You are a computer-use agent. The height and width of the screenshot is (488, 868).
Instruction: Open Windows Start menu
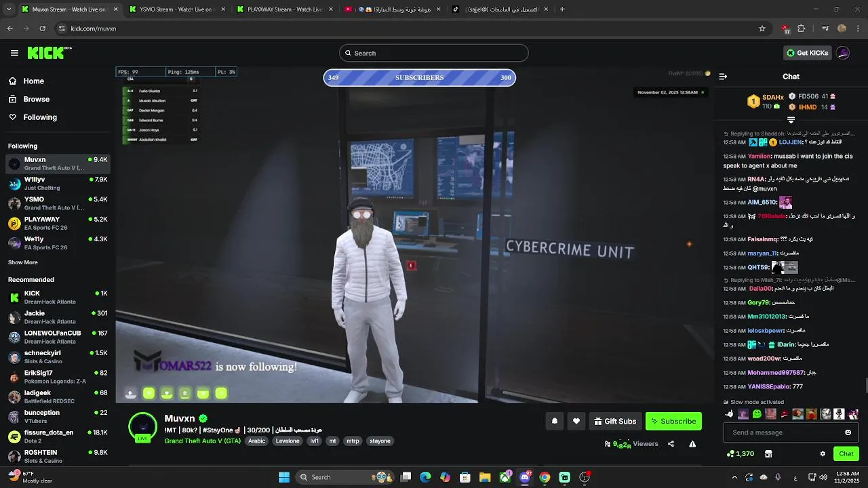pos(284,477)
